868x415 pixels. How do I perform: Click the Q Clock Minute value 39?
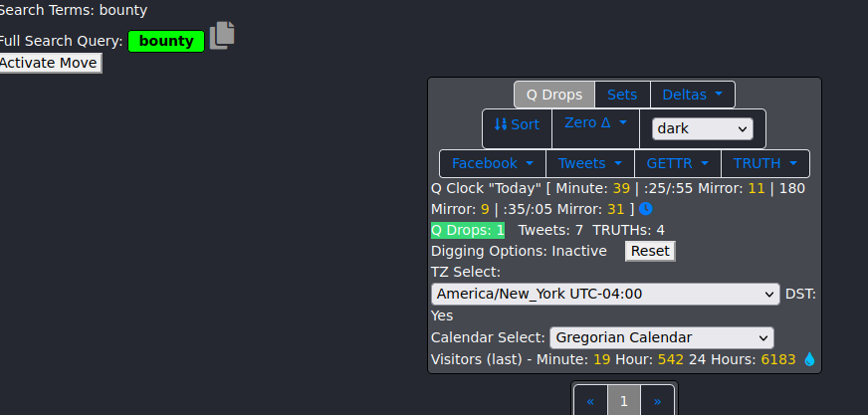tap(621, 189)
